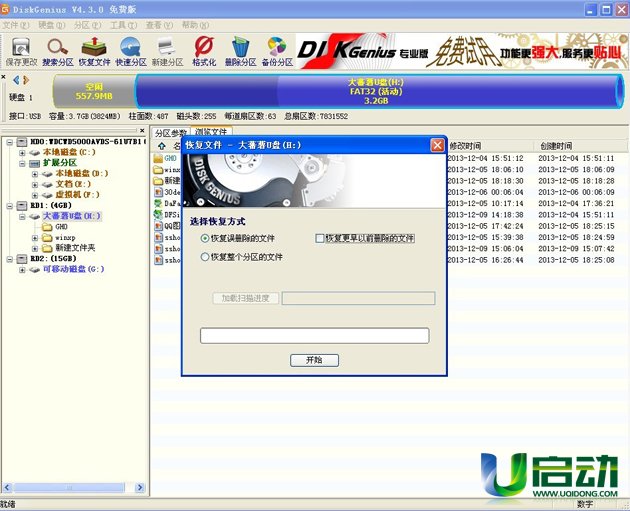
Task: Select the 快速分区 toolbar icon
Action: point(131,51)
